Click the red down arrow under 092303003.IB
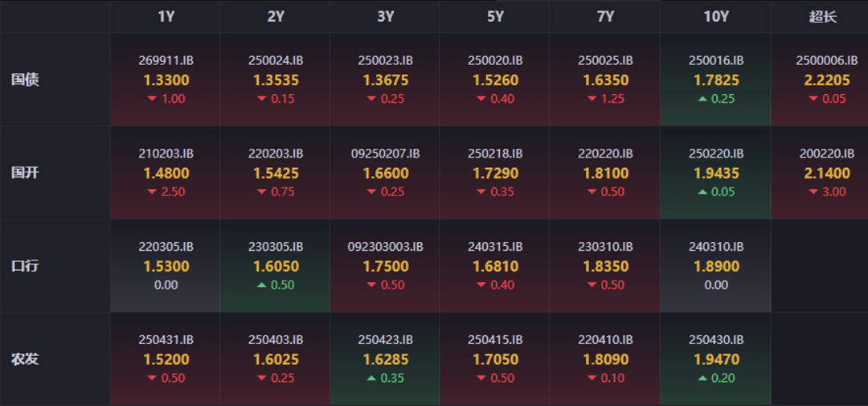This screenshot has height=406, width=868. click(x=371, y=285)
